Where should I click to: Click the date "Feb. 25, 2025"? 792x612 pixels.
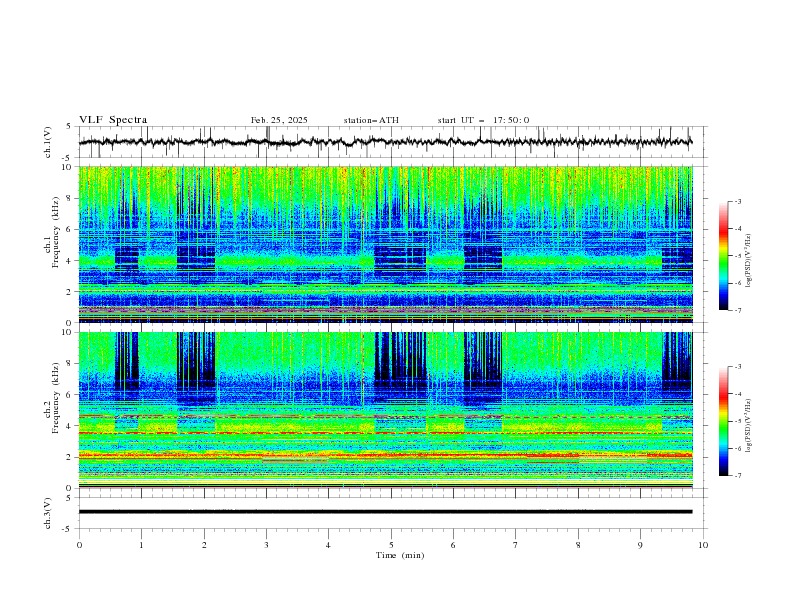[279, 120]
